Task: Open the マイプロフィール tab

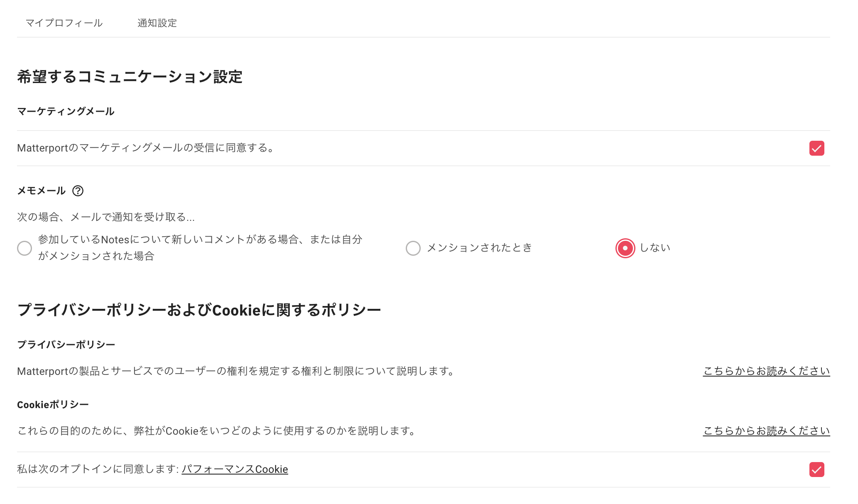Action: click(x=64, y=23)
